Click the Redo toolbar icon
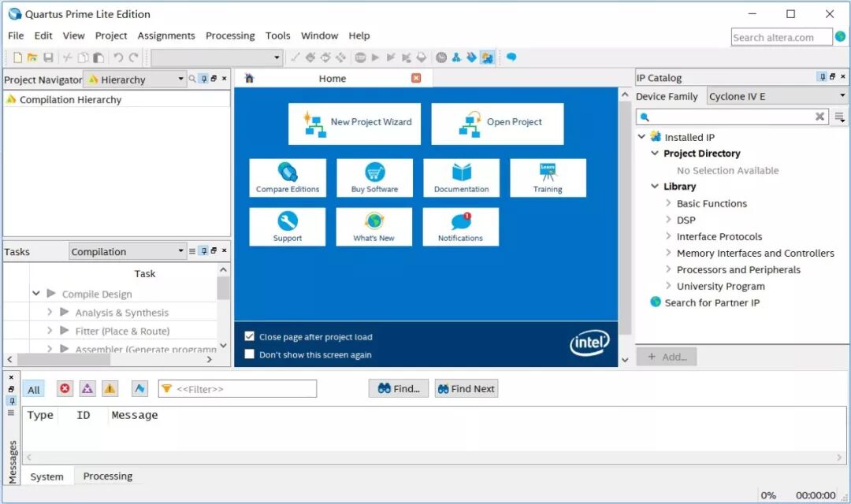 133,57
